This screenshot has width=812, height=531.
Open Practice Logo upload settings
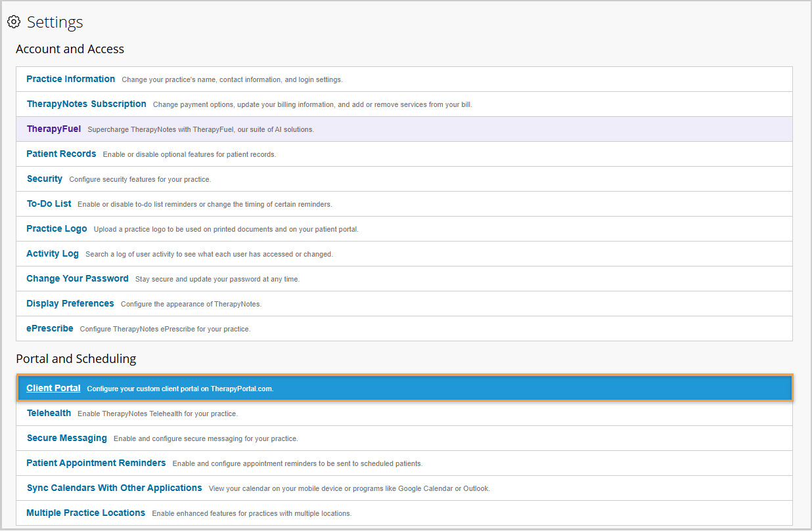(56, 228)
